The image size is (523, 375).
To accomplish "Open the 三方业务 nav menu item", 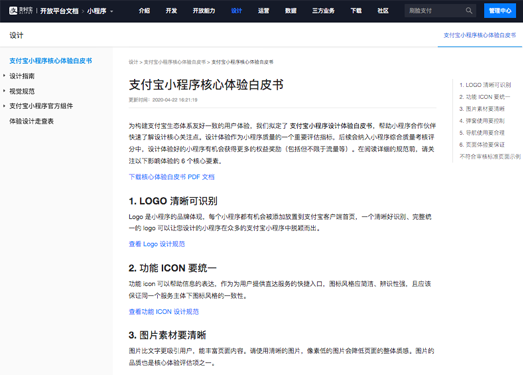I will pos(323,11).
